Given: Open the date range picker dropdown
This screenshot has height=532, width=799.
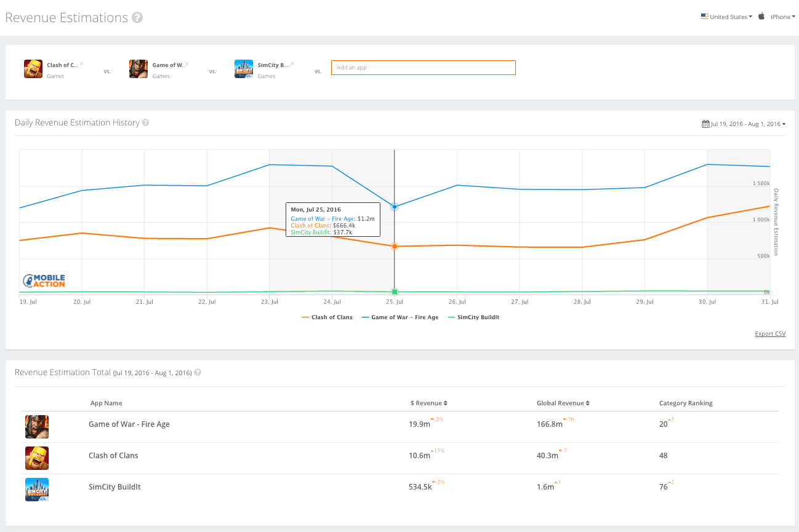Looking at the screenshot, I should tap(744, 124).
